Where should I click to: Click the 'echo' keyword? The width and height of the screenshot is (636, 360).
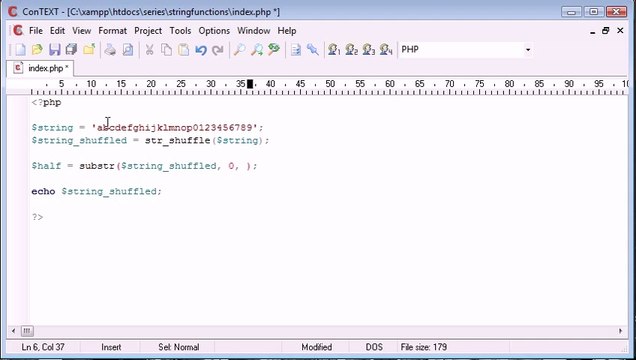[x=43, y=191]
